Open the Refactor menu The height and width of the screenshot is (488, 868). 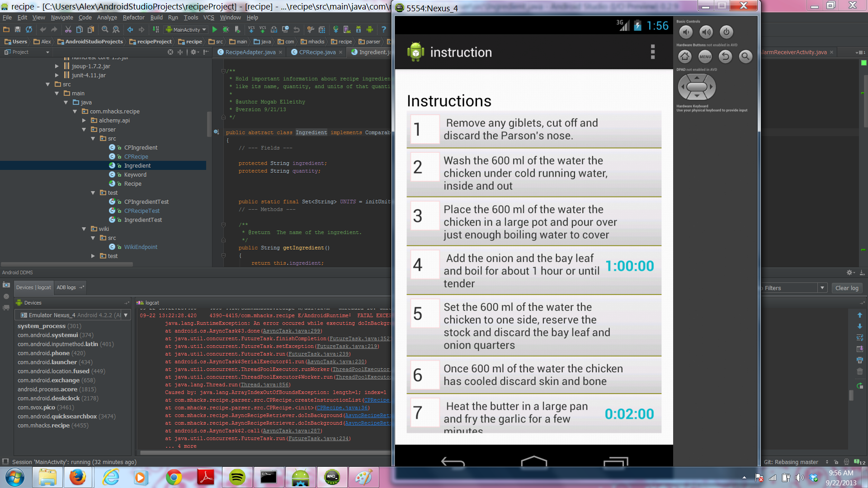[133, 18]
